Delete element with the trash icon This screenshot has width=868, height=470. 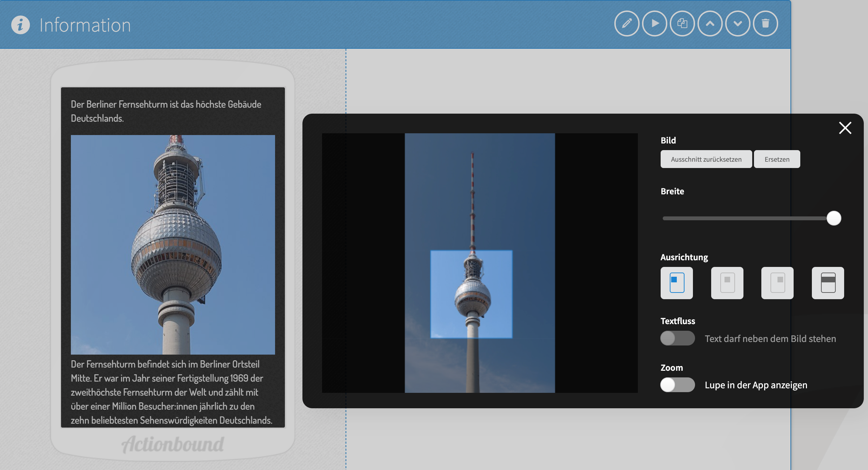[x=766, y=24]
